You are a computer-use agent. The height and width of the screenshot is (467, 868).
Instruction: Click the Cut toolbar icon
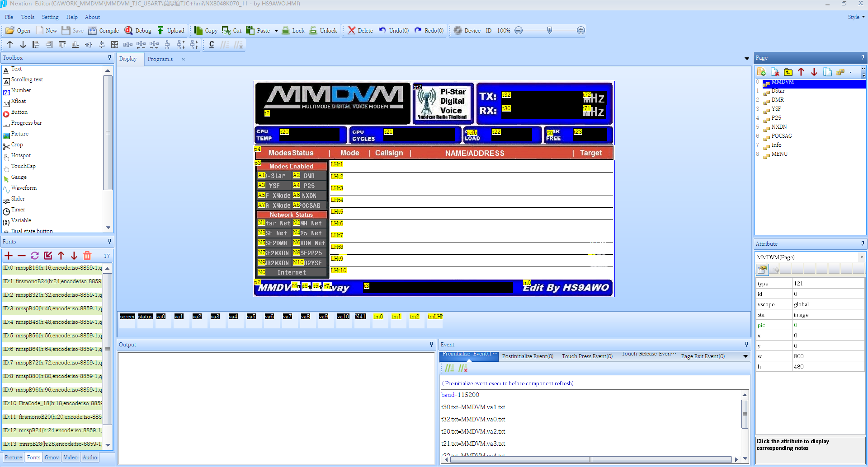(x=226, y=30)
